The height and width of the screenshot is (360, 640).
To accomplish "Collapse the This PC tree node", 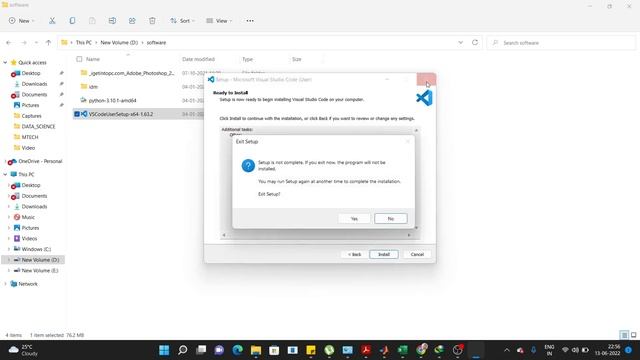I will 5,174.
